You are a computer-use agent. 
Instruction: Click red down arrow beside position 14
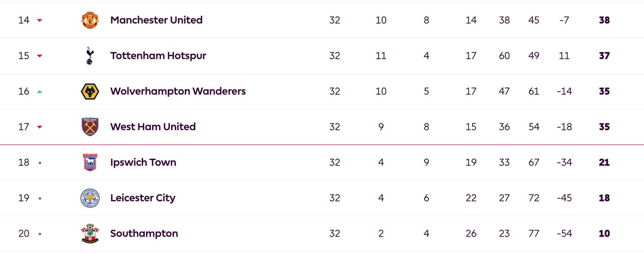click(39, 20)
